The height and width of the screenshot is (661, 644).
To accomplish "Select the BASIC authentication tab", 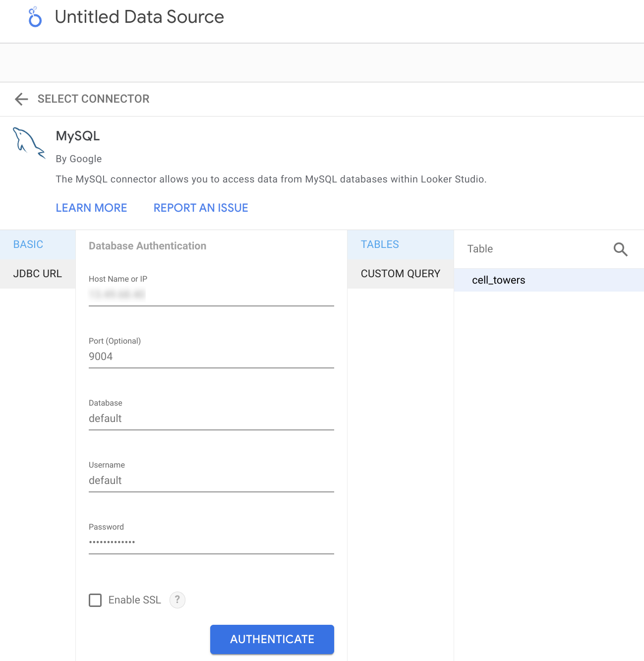I will (x=28, y=244).
